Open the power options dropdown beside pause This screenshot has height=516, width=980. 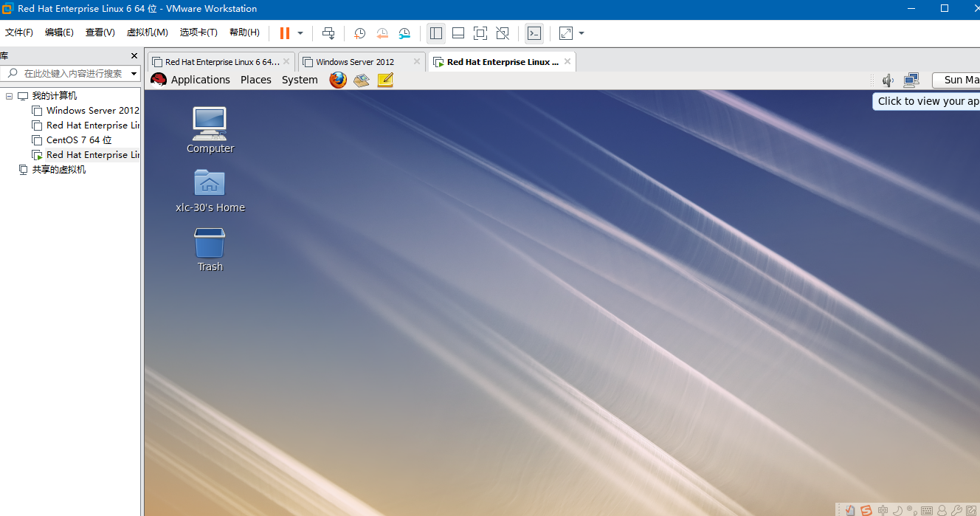[300, 33]
